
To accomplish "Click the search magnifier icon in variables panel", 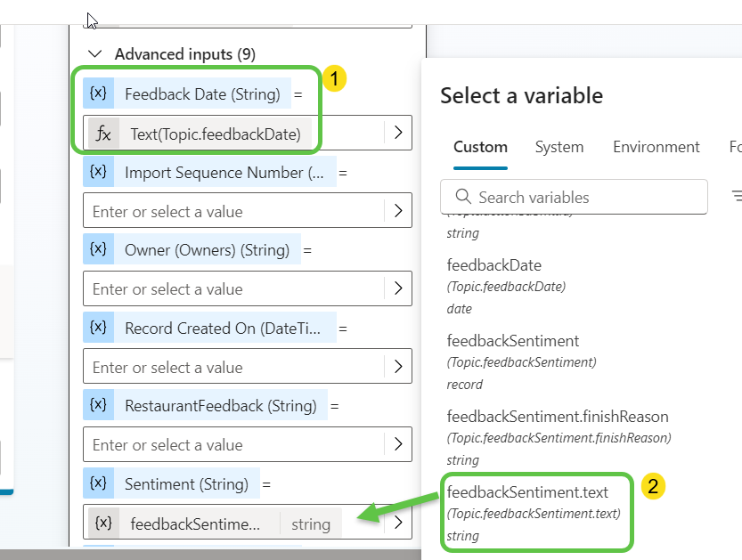I will [463, 197].
